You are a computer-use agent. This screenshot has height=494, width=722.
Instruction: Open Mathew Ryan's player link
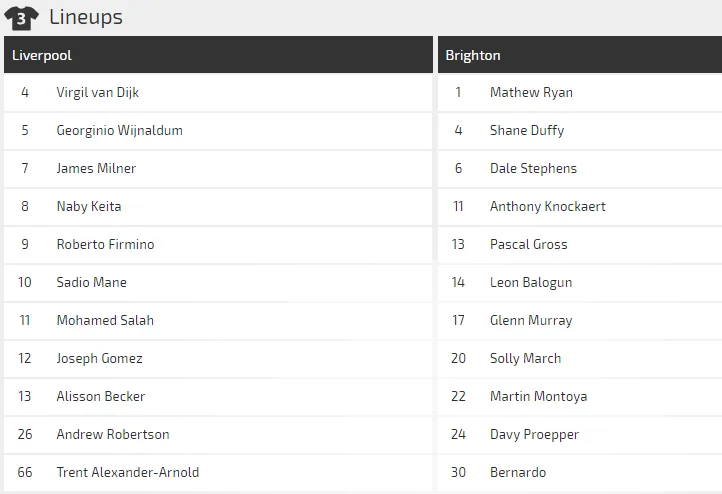[x=531, y=92]
